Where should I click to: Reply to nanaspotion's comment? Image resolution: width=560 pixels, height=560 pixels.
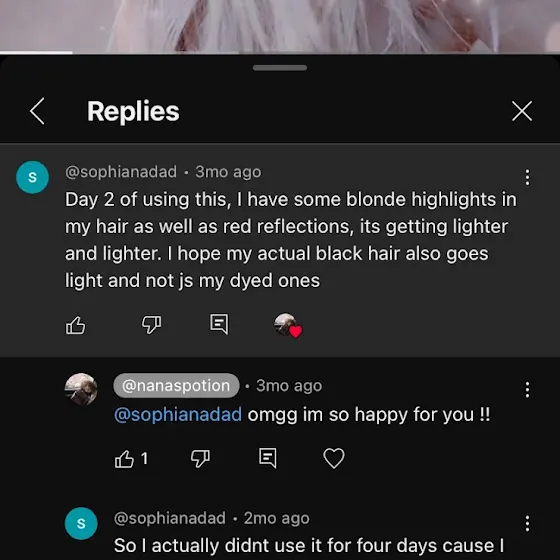point(268,458)
